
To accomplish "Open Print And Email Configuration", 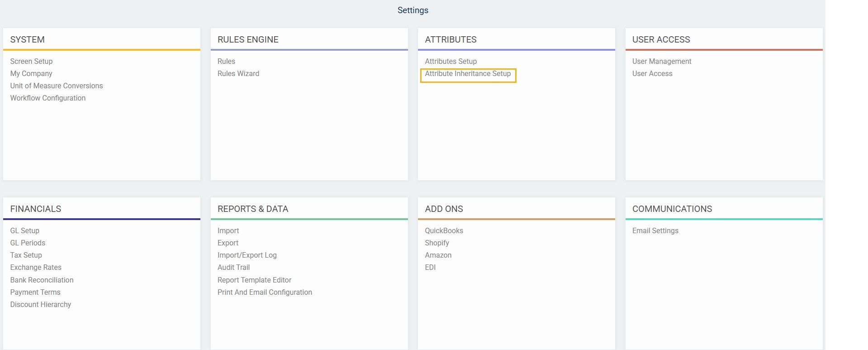I will [265, 292].
